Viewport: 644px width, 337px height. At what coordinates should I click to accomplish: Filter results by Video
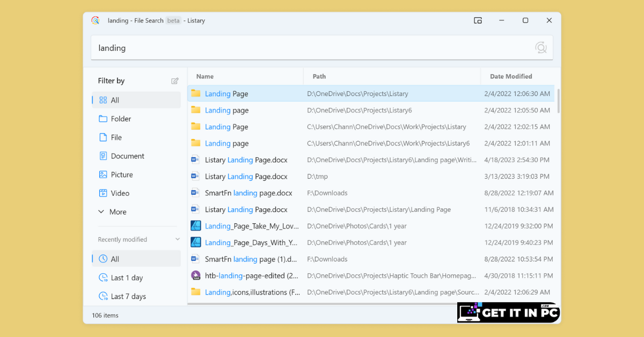[137, 193]
